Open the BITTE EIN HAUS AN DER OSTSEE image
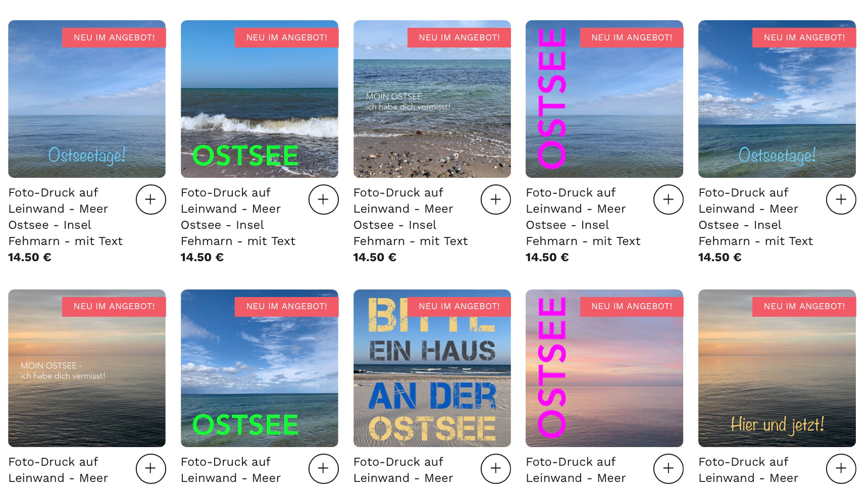 [432, 368]
